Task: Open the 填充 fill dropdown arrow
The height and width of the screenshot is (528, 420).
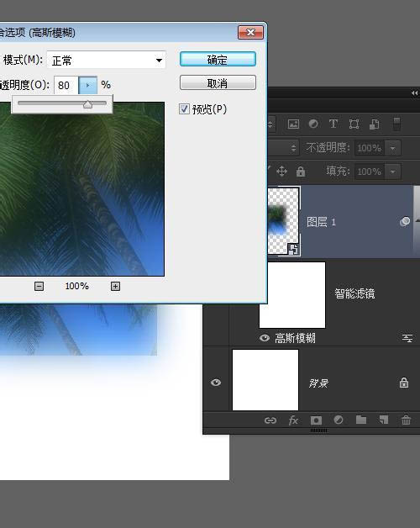Action: [x=393, y=172]
